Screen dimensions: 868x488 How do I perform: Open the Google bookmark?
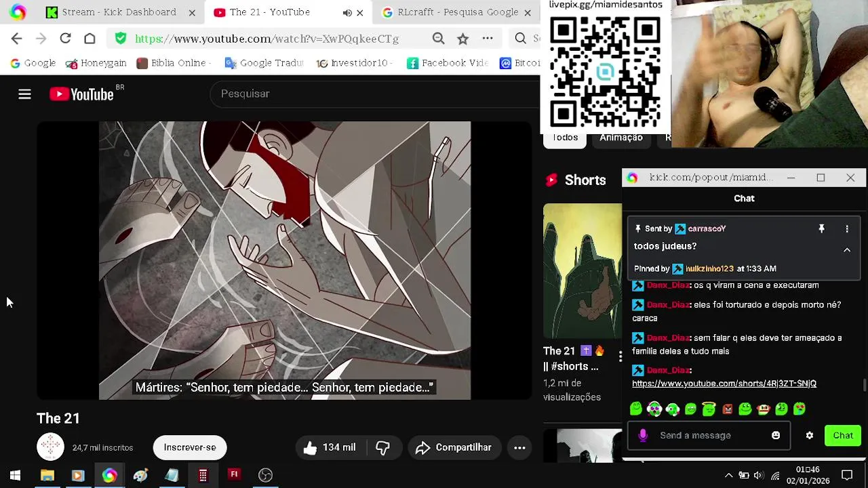click(33, 63)
